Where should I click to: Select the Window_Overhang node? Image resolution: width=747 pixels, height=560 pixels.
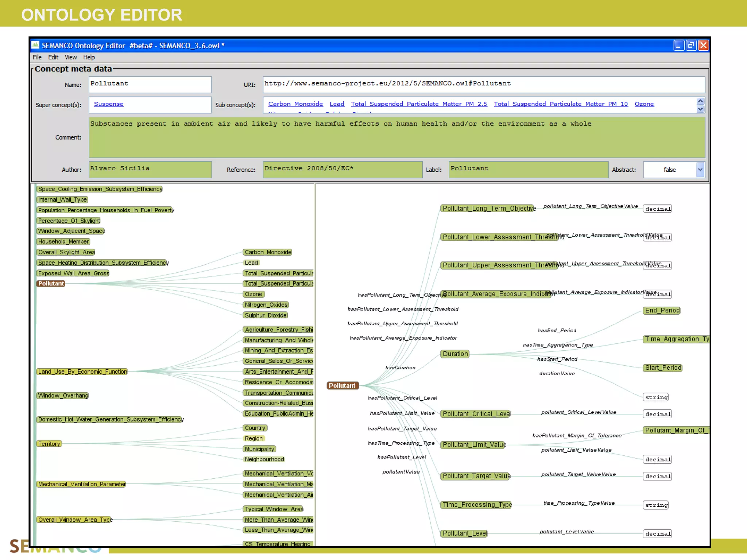pos(63,395)
